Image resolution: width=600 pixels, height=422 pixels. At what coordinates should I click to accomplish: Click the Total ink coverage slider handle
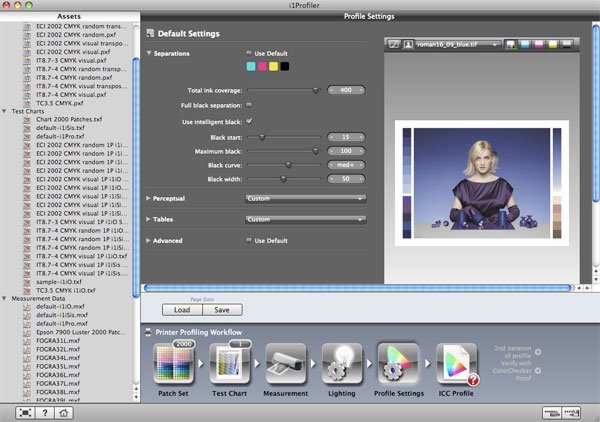click(317, 90)
